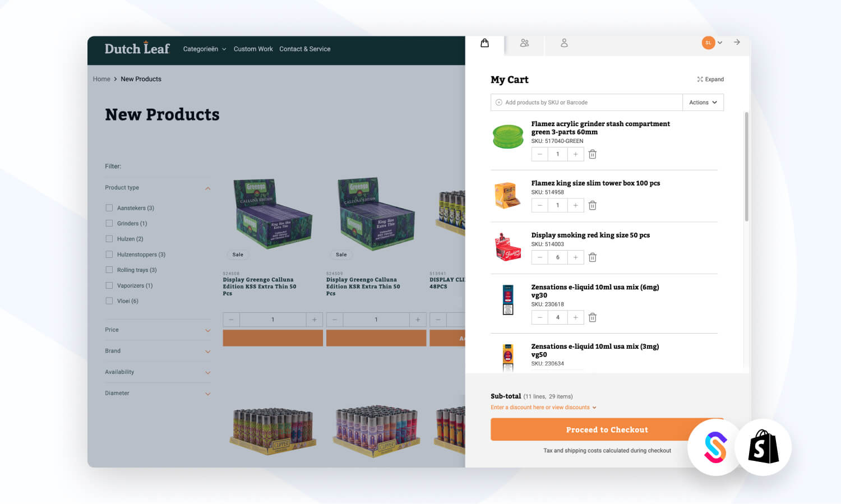
Task: Go to Home breadcrumb
Action: coord(101,79)
